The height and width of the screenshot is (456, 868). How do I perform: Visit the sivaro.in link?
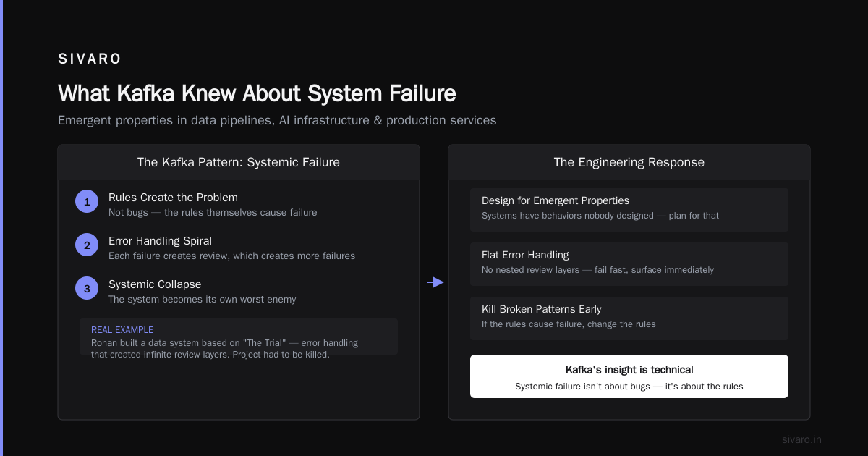click(x=801, y=439)
